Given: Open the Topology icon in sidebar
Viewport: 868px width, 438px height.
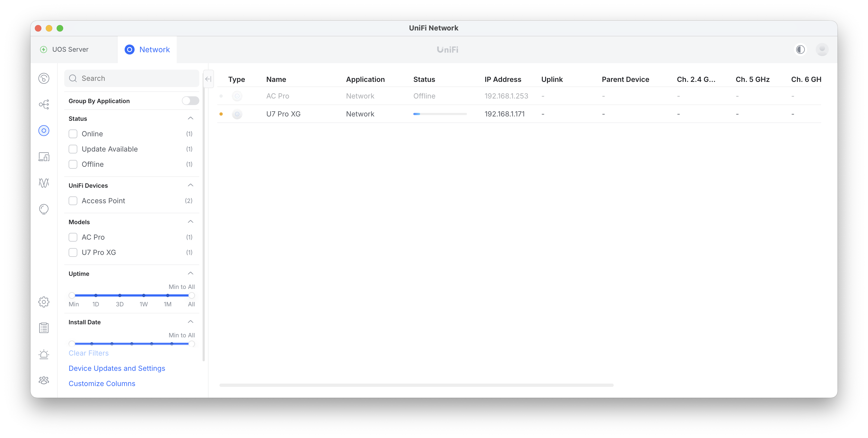Looking at the screenshot, I should 44,104.
